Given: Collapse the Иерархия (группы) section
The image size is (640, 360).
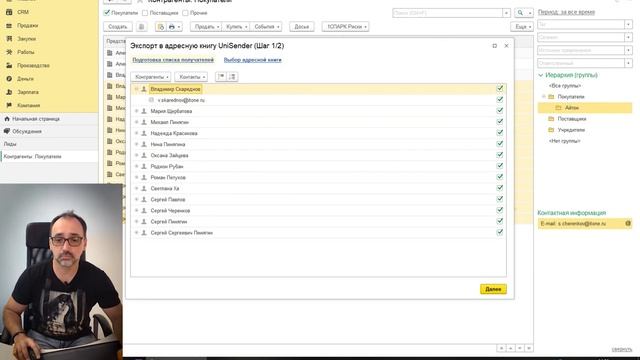Looking at the screenshot, I should point(540,75).
